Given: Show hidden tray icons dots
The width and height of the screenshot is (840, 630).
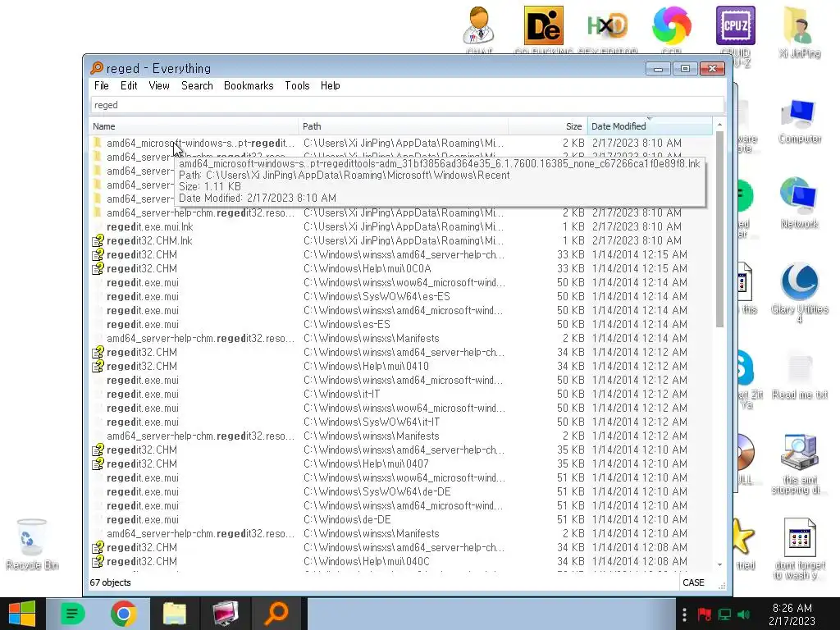Looking at the screenshot, I should click(x=684, y=614).
